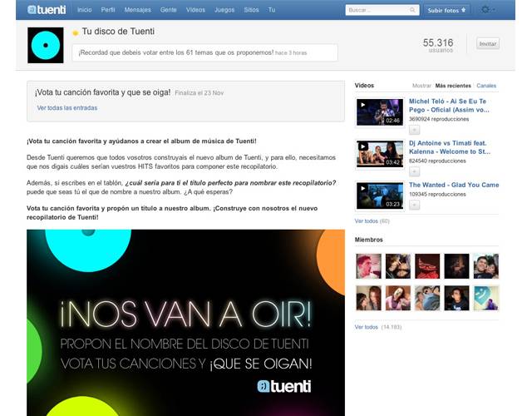
Task: Open Sitios in the top navigation
Action: coord(251,10)
